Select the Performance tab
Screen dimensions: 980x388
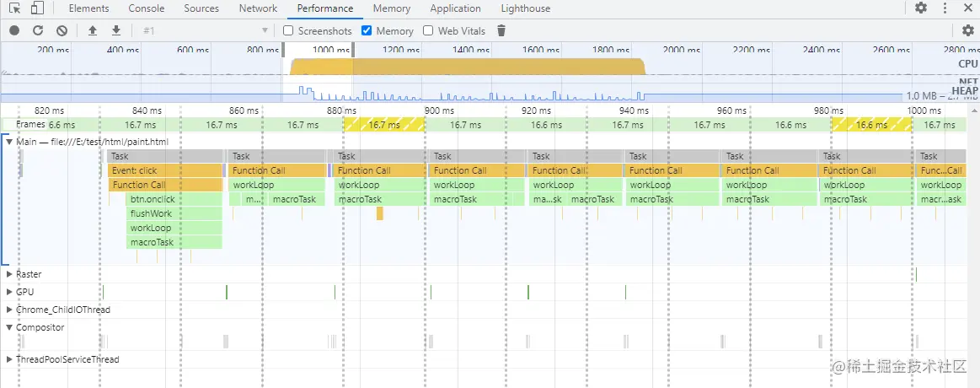tap(325, 8)
